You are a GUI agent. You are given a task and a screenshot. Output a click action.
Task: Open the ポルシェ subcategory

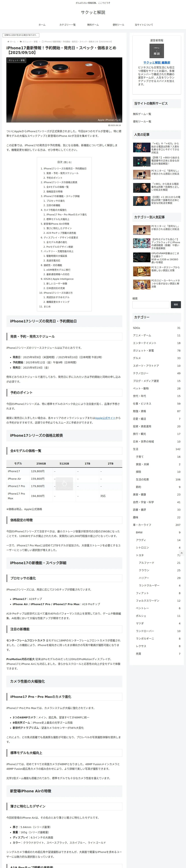pyautogui.click(x=158, y=616)
